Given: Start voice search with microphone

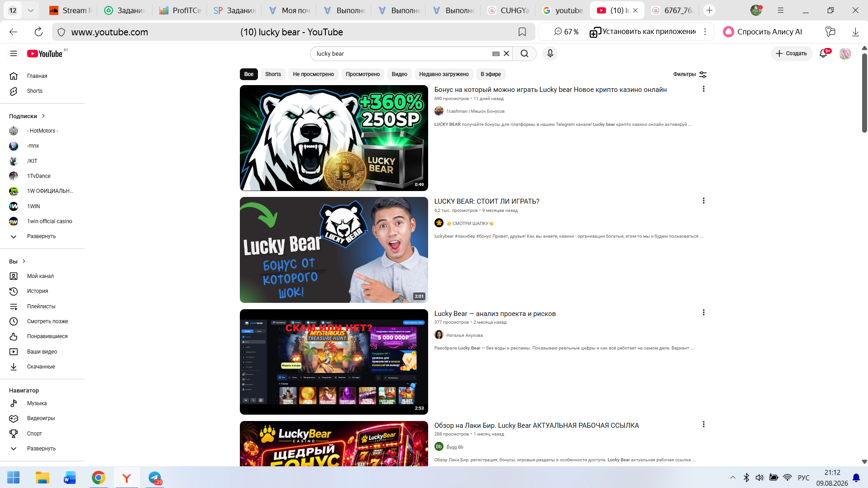Looking at the screenshot, I should click(550, 53).
